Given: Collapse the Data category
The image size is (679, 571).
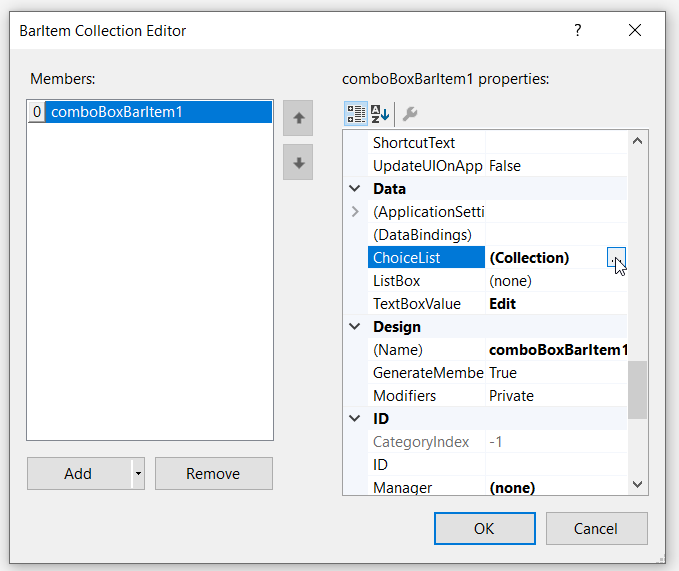Looking at the screenshot, I should pos(354,189).
